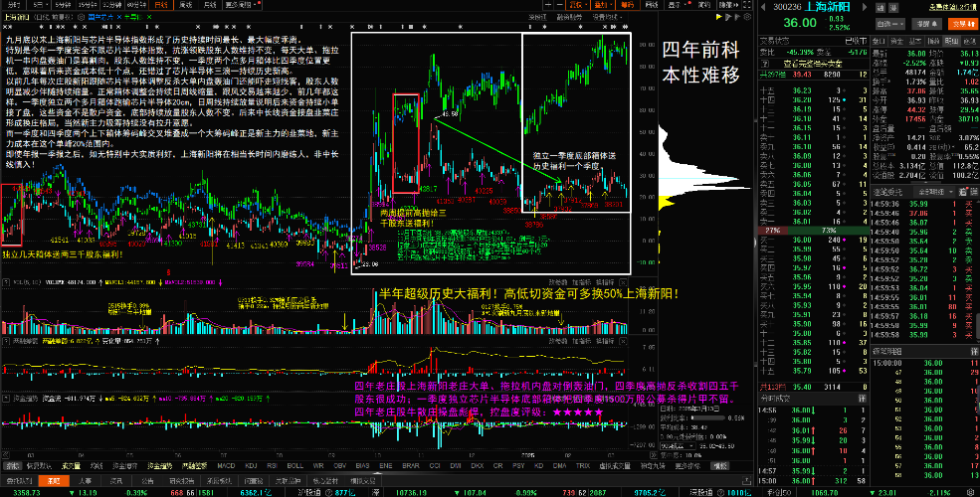980x497 pixels.
Task: Select the TRIX indicator tab
Action: point(583,466)
